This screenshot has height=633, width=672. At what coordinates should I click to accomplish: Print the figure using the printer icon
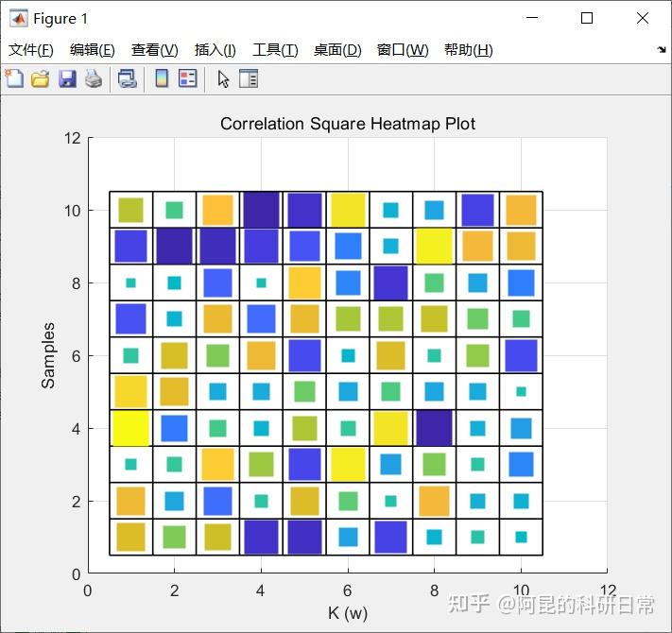click(93, 78)
